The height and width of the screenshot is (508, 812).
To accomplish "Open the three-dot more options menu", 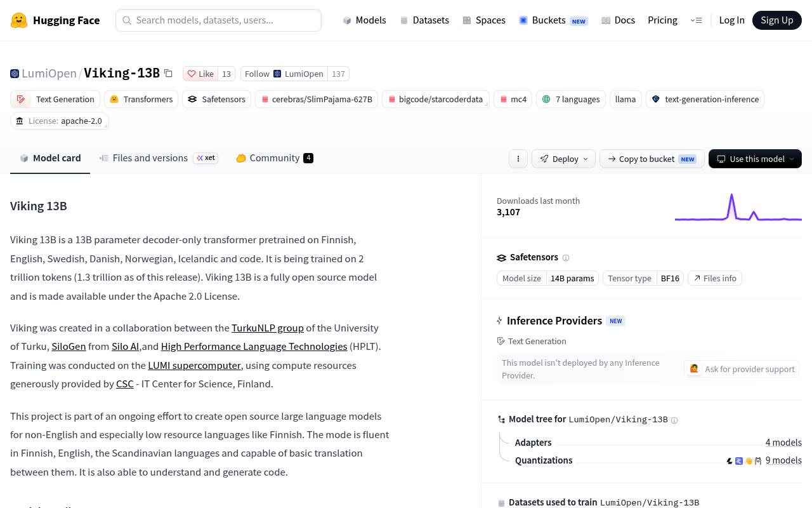I will 518,159.
